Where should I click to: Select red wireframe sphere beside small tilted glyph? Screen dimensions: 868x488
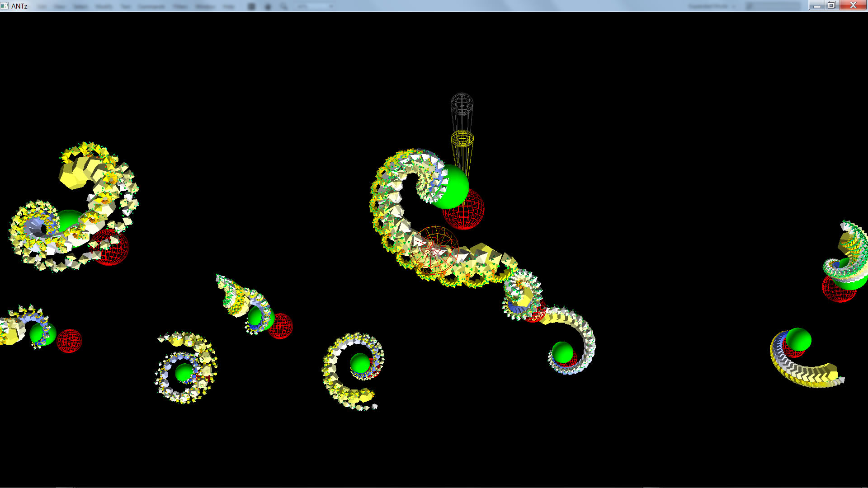click(x=282, y=326)
